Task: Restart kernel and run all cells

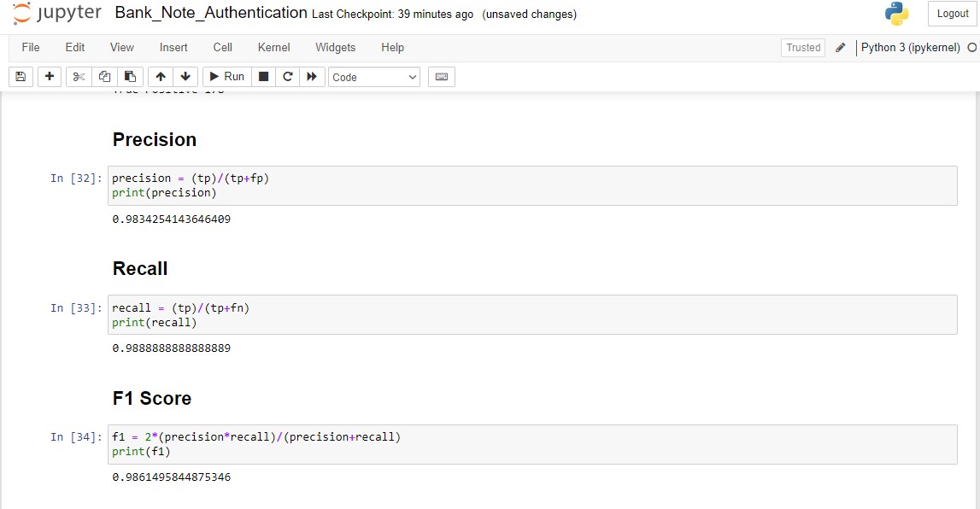Action: pyautogui.click(x=313, y=76)
